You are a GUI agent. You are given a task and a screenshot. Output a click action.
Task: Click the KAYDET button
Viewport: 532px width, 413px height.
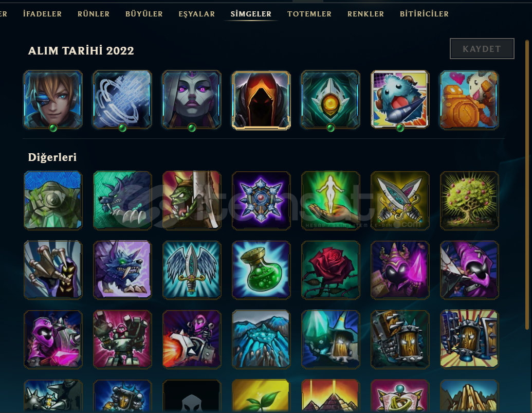pos(482,48)
